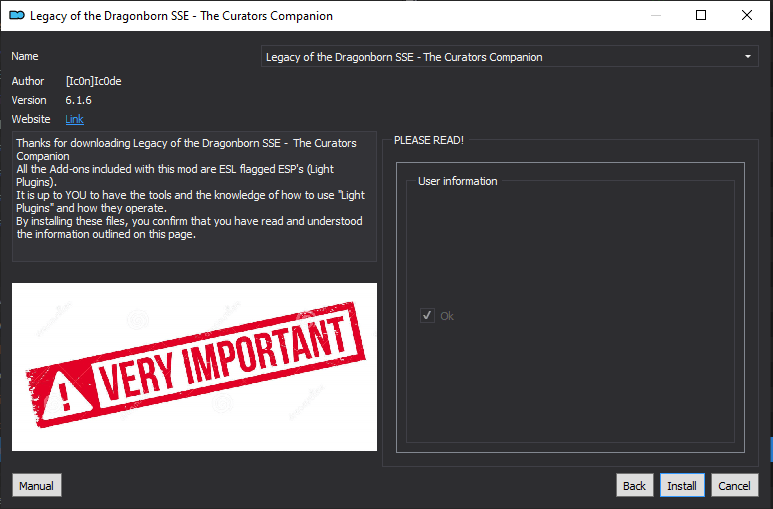Maximize the installer window

pos(701,15)
